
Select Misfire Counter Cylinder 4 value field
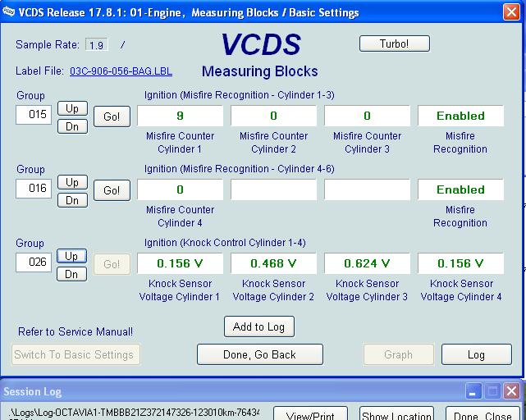181,189
